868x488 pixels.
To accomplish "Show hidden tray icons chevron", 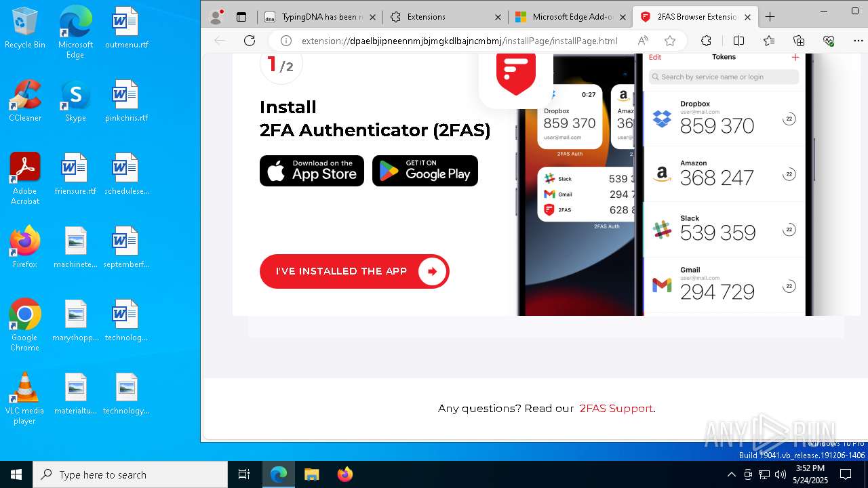I will tap(731, 474).
